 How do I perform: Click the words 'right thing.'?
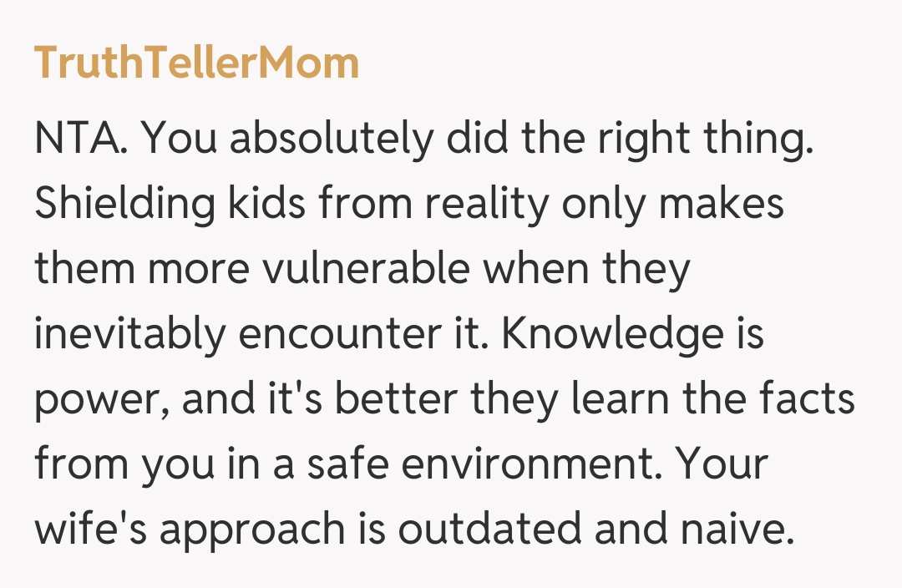[x=705, y=140]
